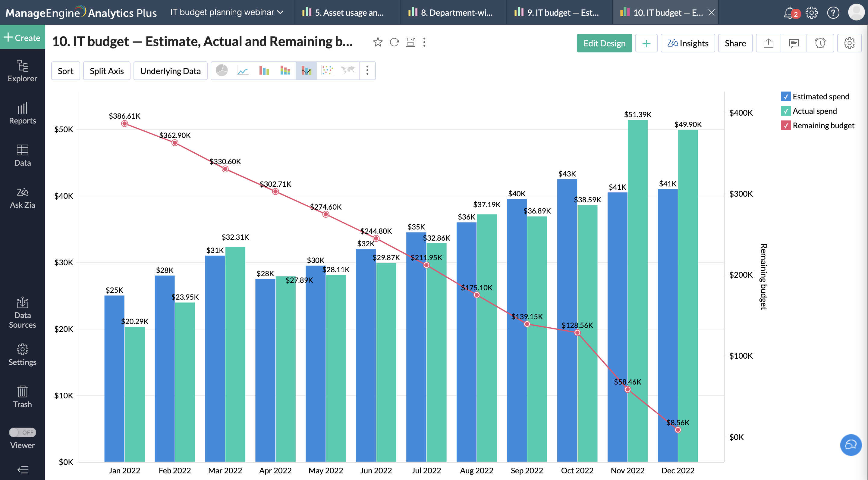Hide the Remaining budget legend series
Image resolution: width=868 pixels, height=480 pixels.
click(785, 126)
